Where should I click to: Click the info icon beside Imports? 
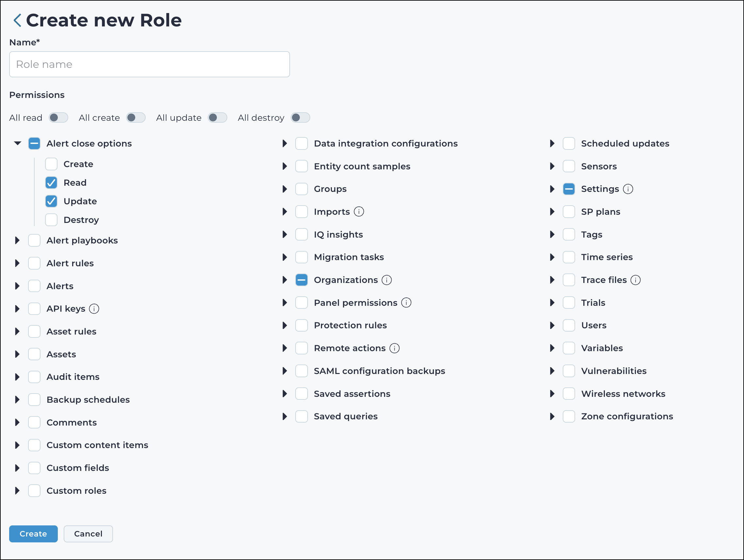(359, 212)
